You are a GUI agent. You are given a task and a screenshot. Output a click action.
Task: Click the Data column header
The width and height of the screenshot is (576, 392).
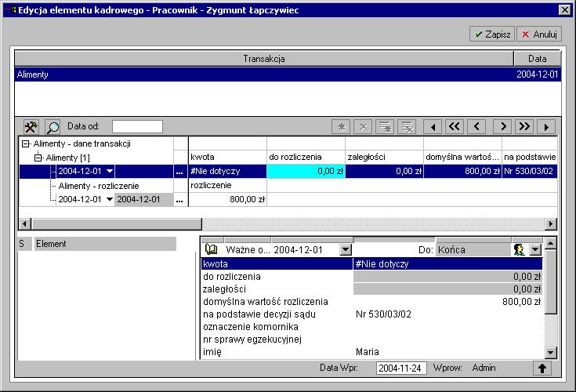(538, 59)
